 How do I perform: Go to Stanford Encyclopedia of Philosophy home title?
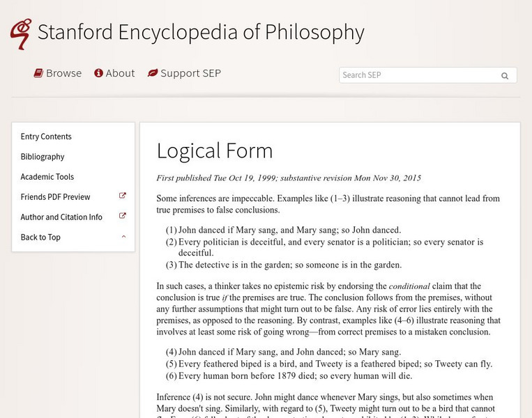pyautogui.click(x=201, y=33)
